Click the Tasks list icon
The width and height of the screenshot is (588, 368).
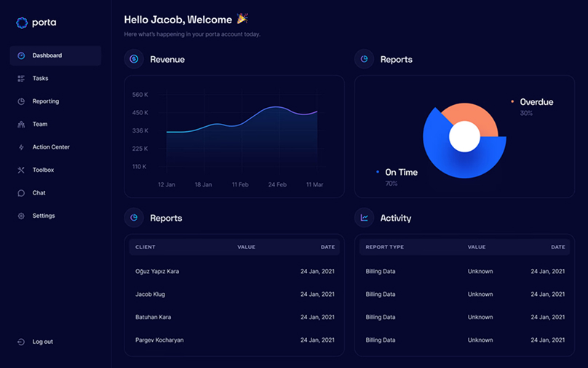pyautogui.click(x=21, y=79)
